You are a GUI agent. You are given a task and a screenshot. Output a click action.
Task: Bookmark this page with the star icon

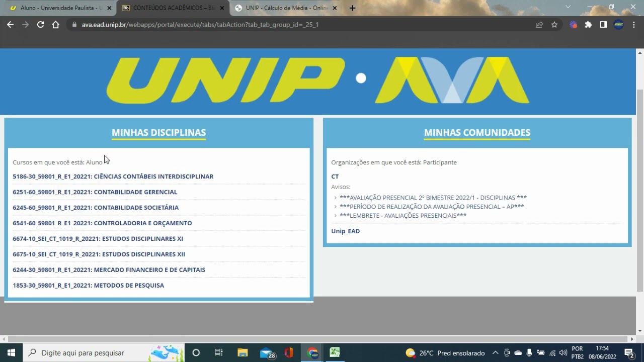click(x=554, y=25)
